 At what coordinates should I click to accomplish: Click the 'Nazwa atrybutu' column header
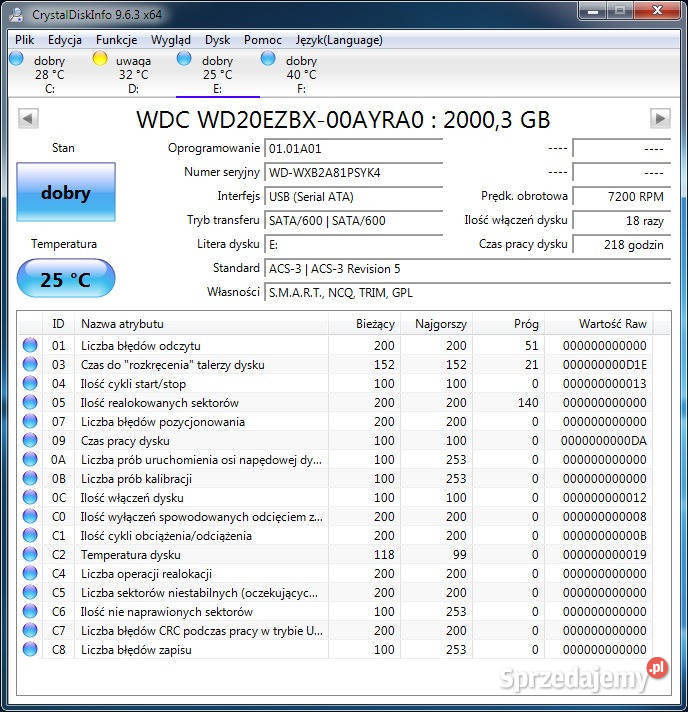click(x=200, y=324)
